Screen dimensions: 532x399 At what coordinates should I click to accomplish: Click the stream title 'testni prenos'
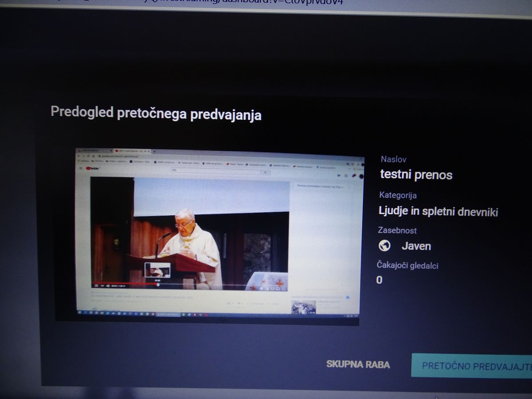pyautogui.click(x=416, y=175)
